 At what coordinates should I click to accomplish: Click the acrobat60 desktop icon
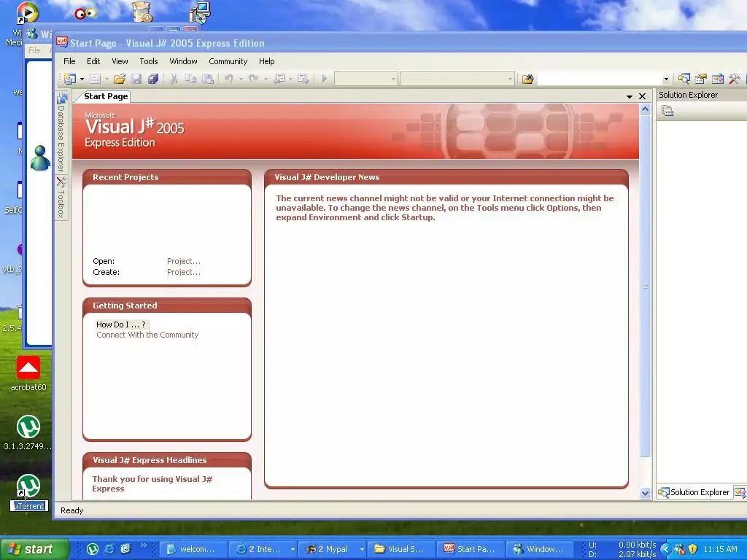point(28,374)
